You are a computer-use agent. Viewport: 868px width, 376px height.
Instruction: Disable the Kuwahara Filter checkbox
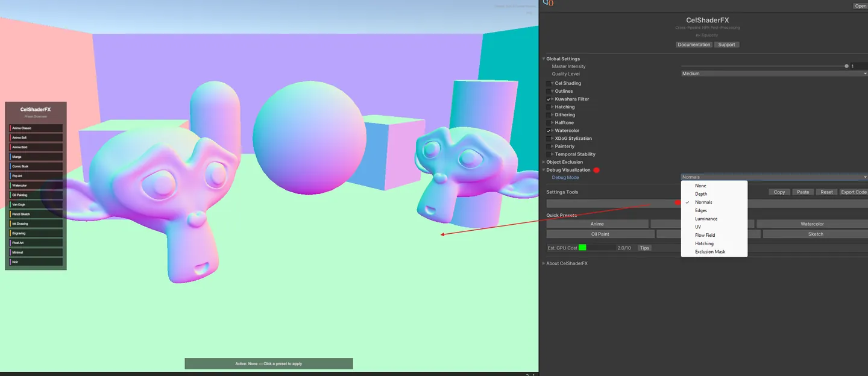click(x=549, y=99)
